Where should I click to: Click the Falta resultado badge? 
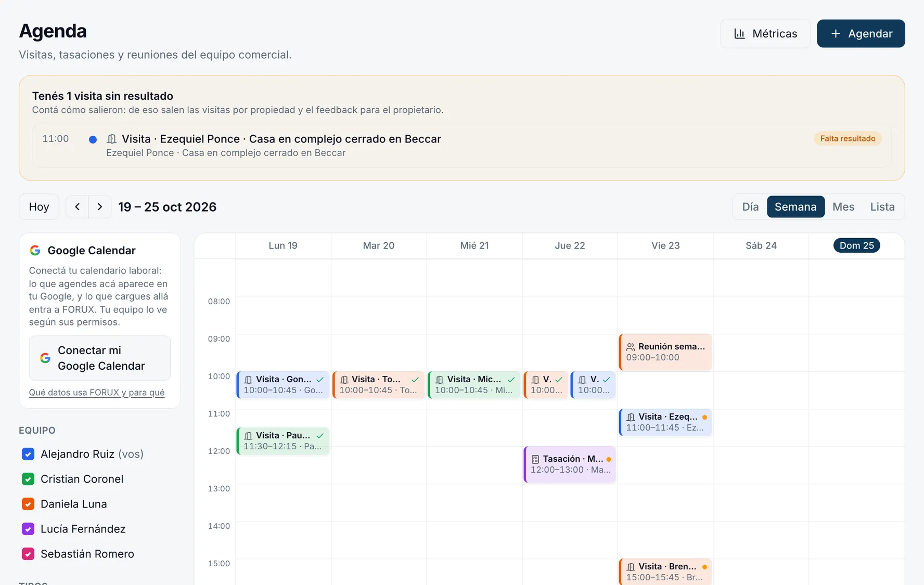click(848, 138)
